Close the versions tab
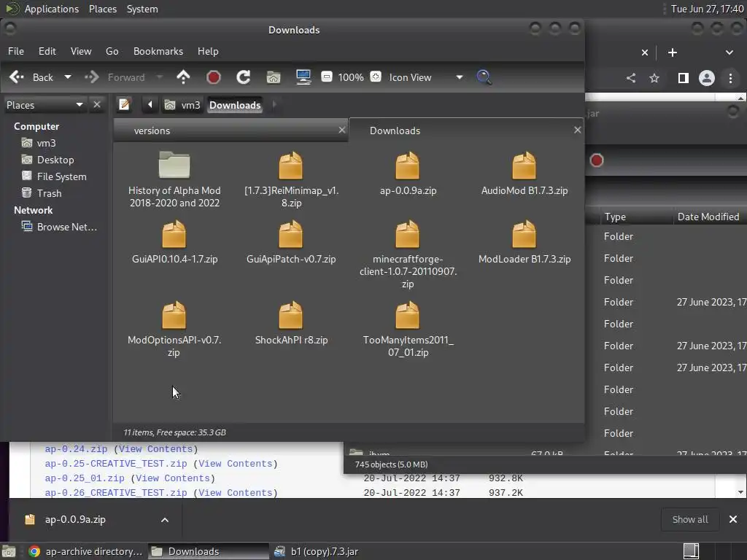The height and width of the screenshot is (560, 747). (x=341, y=130)
